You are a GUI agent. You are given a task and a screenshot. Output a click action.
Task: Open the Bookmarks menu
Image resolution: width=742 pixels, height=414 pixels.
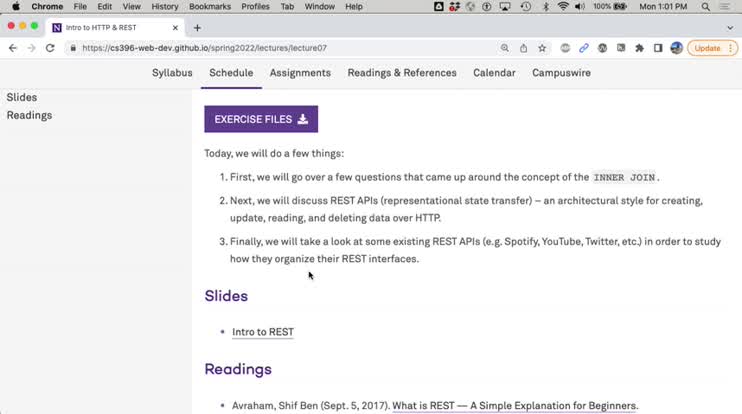[209, 7]
